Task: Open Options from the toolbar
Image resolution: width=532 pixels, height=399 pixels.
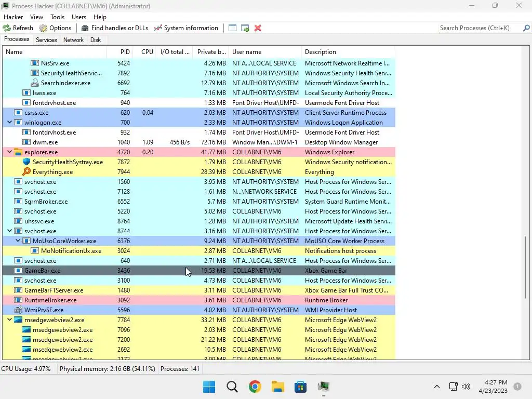Action: (x=55, y=28)
